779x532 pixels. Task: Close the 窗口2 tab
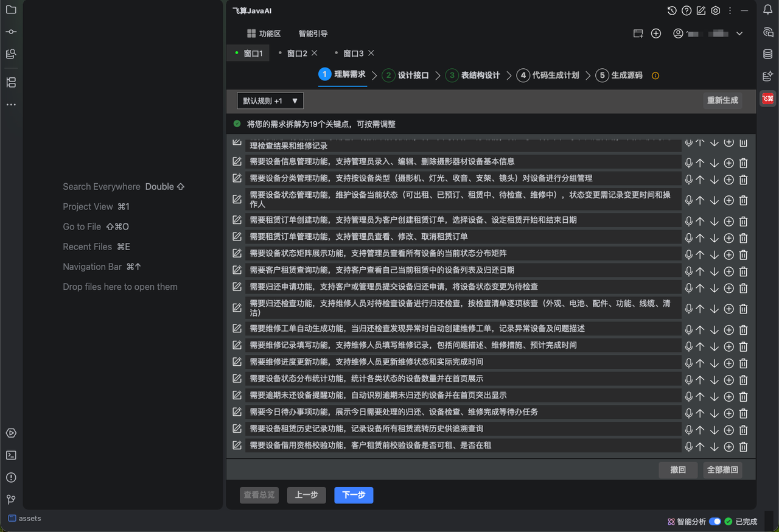point(315,53)
